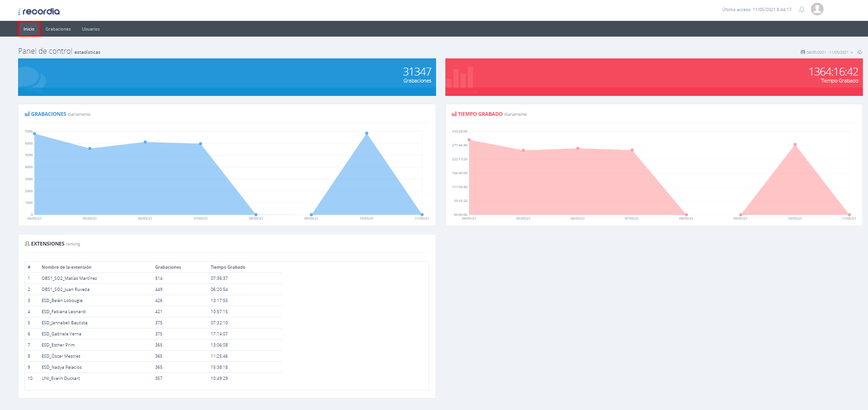The height and width of the screenshot is (410, 868).
Task: Click the Recordia logo
Action: coord(39,11)
